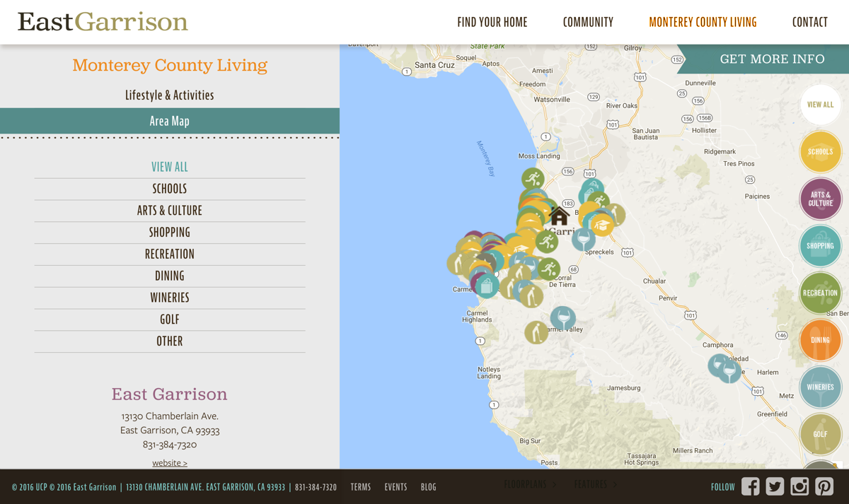Click the recreation marker near Corral De Tierra
849x504 pixels.
(549, 269)
